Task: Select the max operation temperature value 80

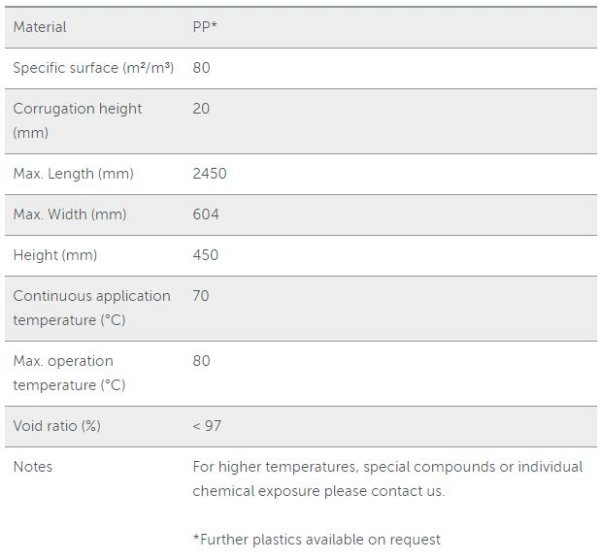Action: click(x=201, y=360)
